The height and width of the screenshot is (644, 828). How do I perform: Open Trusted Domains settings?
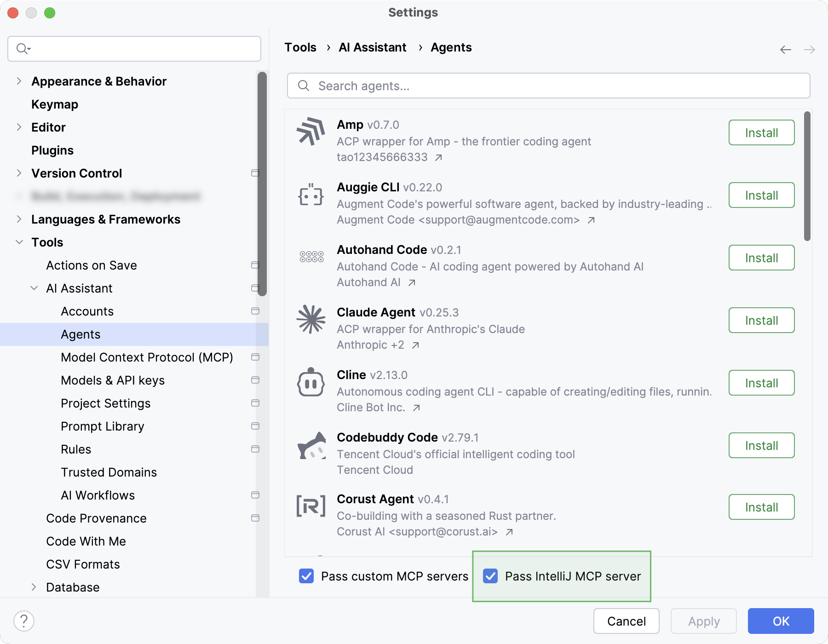point(109,472)
